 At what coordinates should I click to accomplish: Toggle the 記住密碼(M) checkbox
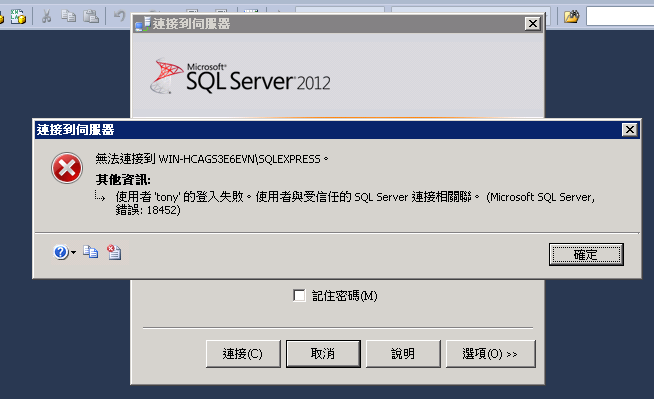[299, 295]
